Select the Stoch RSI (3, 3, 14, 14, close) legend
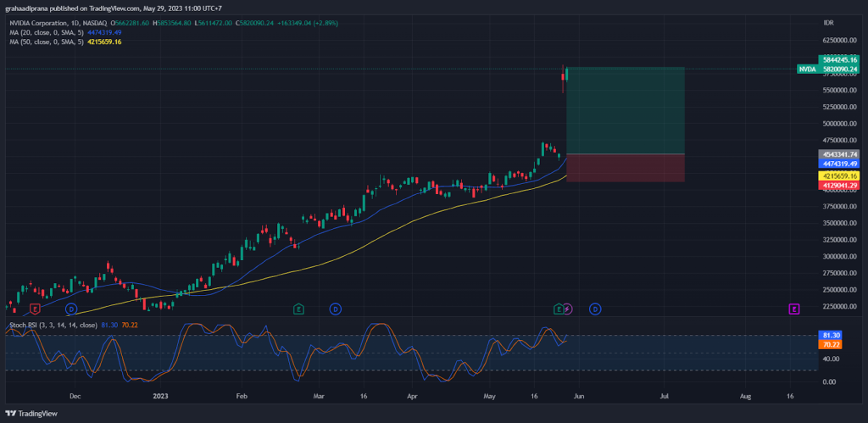This screenshot has height=423, width=868. [53, 325]
